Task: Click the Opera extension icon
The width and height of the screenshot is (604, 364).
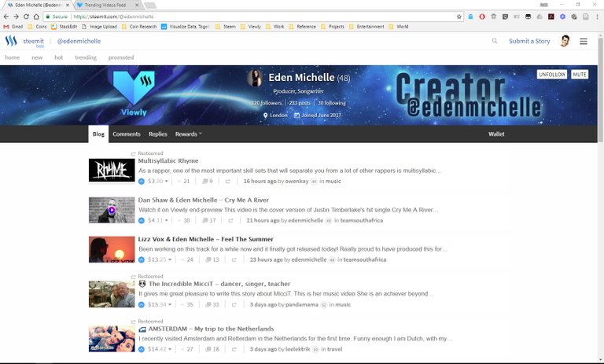Action: click(x=482, y=17)
